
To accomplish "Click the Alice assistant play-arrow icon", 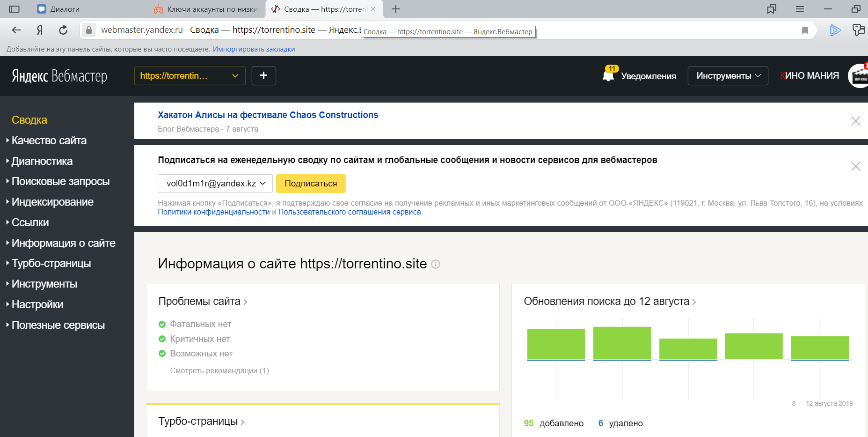I will [835, 30].
